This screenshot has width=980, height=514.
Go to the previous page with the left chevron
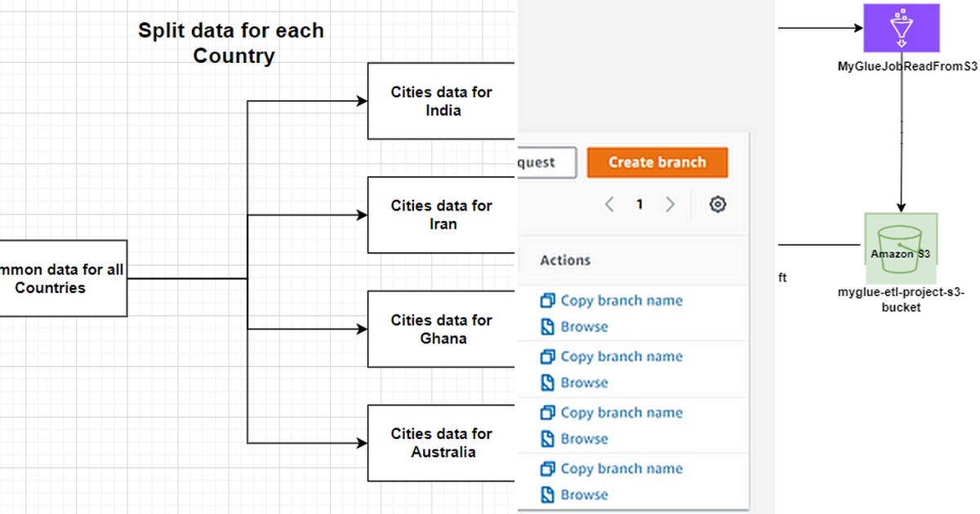coord(609,204)
